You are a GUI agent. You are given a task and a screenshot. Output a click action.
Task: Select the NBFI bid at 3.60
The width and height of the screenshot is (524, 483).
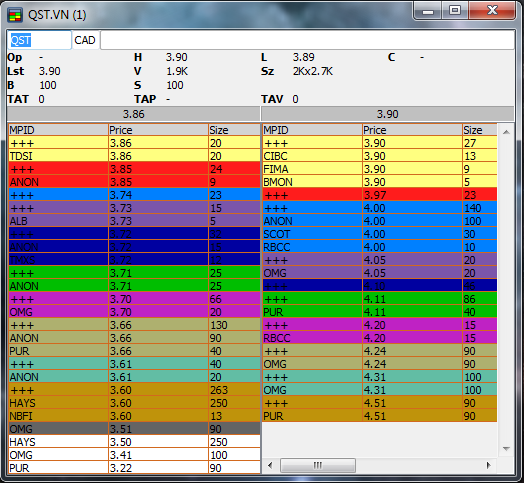tap(134, 416)
